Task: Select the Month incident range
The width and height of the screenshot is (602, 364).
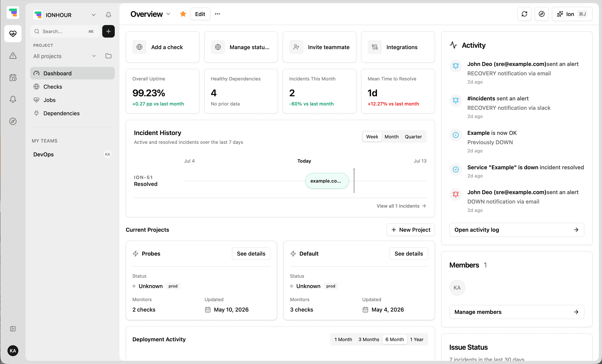Action: tap(391, 137)
